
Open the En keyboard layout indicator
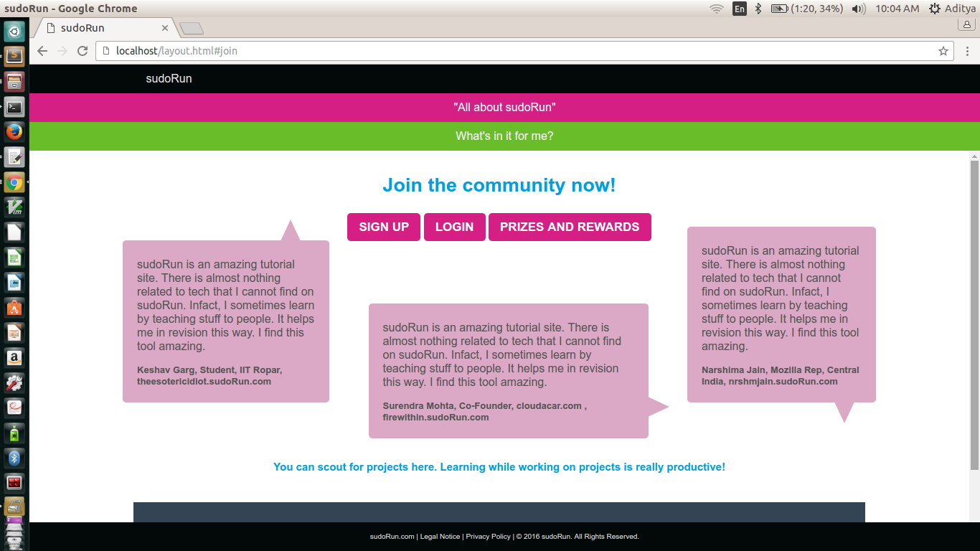pyautogui.click(x=739, y=9)
